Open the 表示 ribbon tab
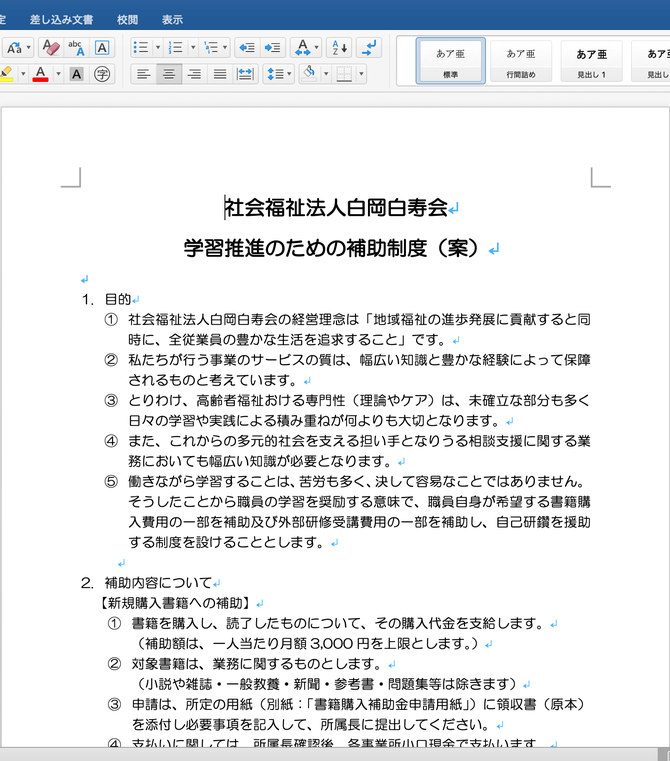The height and width of the screenshot is (761, 670). click(172, 19)
